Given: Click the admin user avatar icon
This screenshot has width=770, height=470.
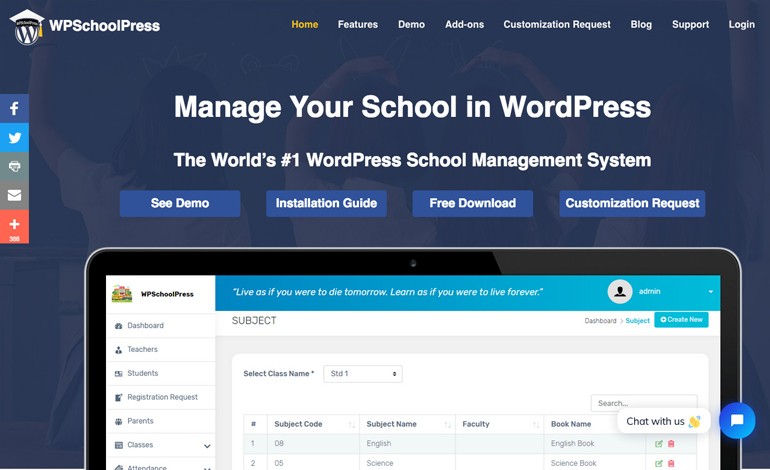Looking at the screenshot, I should [x=620, y=292].
